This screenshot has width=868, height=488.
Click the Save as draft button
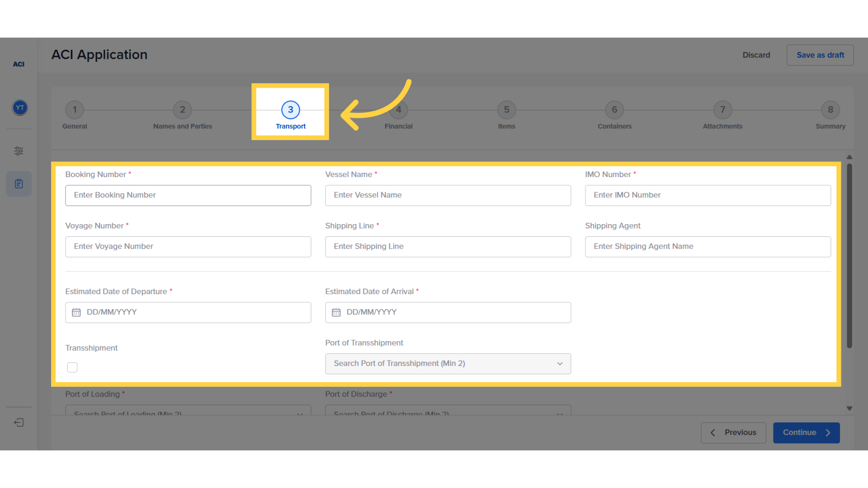pos(820,55)
